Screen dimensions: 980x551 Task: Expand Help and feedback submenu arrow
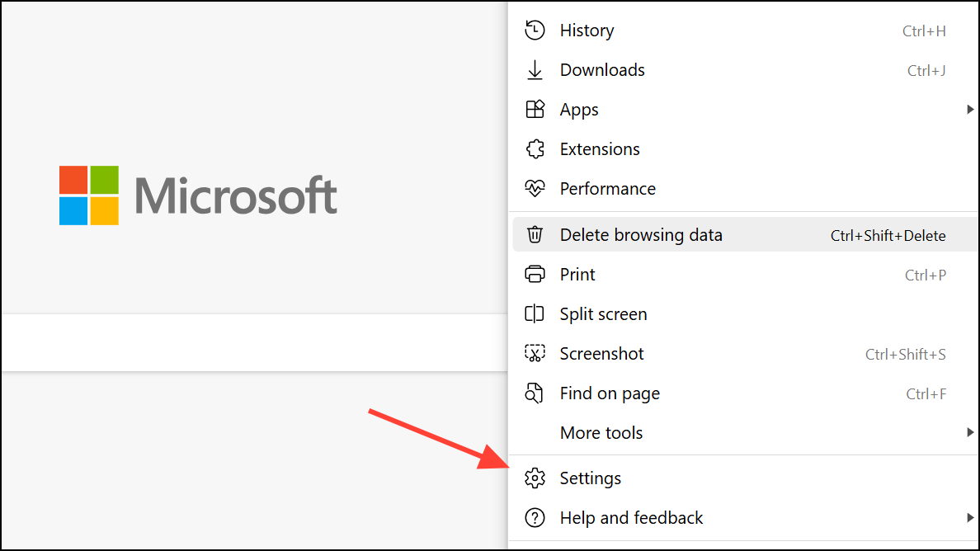(970, 518)
